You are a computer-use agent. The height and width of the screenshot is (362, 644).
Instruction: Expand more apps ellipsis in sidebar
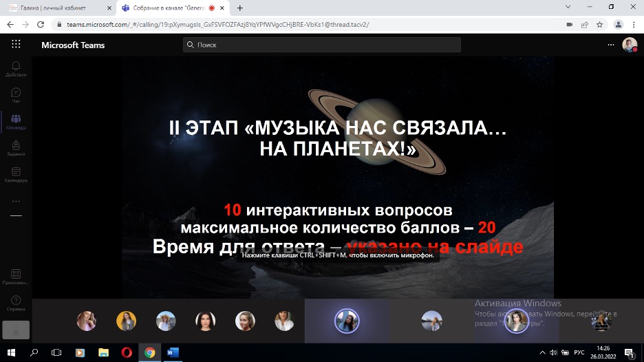click(x=16, y=201)
